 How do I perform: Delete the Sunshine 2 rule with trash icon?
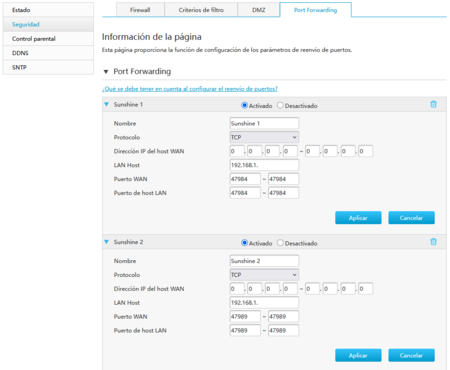[433, 242]
